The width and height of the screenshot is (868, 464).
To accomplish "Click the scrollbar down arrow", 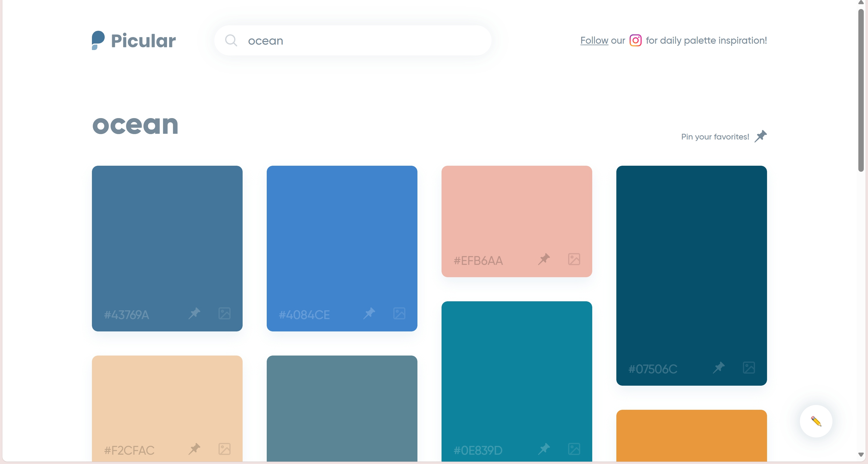I will tap(860, 455).
